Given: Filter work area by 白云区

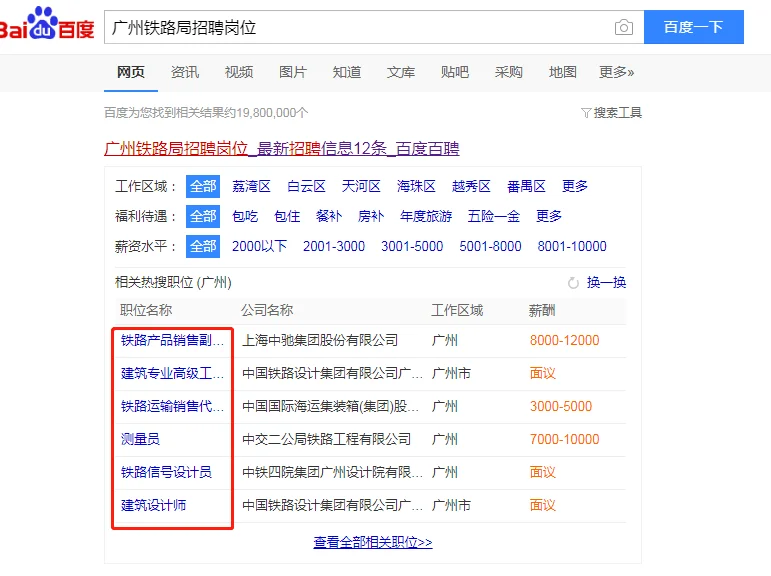Looking at the screenshot, I should [306, 186].
